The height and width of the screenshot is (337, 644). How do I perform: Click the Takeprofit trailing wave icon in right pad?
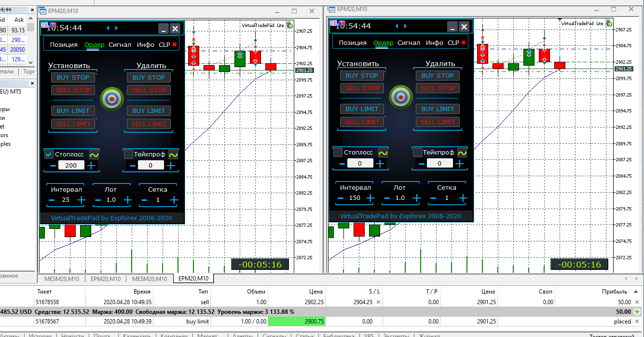462,153
